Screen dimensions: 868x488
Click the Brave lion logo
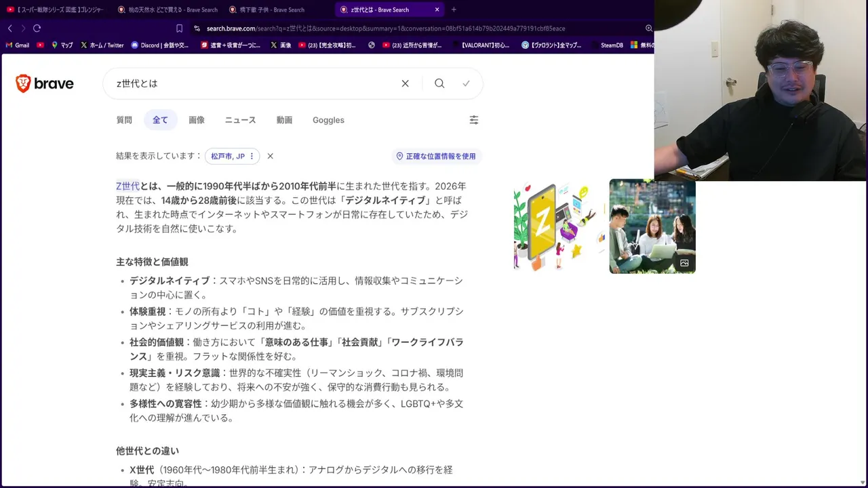click(x=24, y=83)
